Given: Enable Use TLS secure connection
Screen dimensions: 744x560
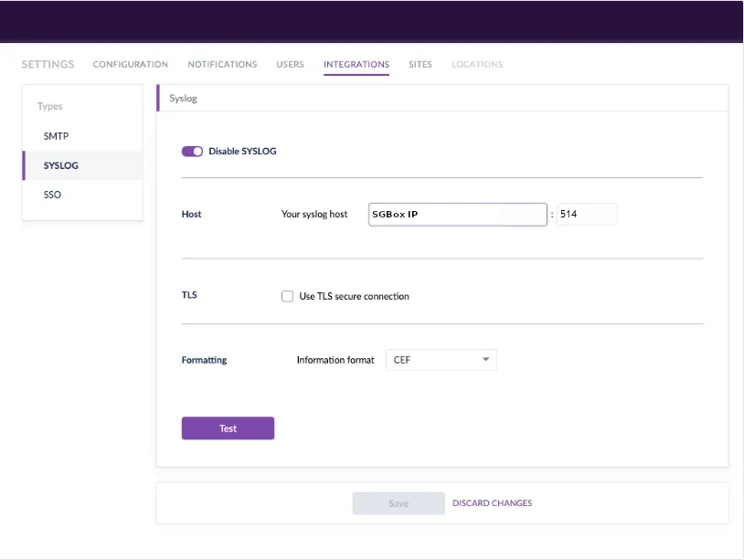Looking at the screenshot, I should tap(287, 295).
